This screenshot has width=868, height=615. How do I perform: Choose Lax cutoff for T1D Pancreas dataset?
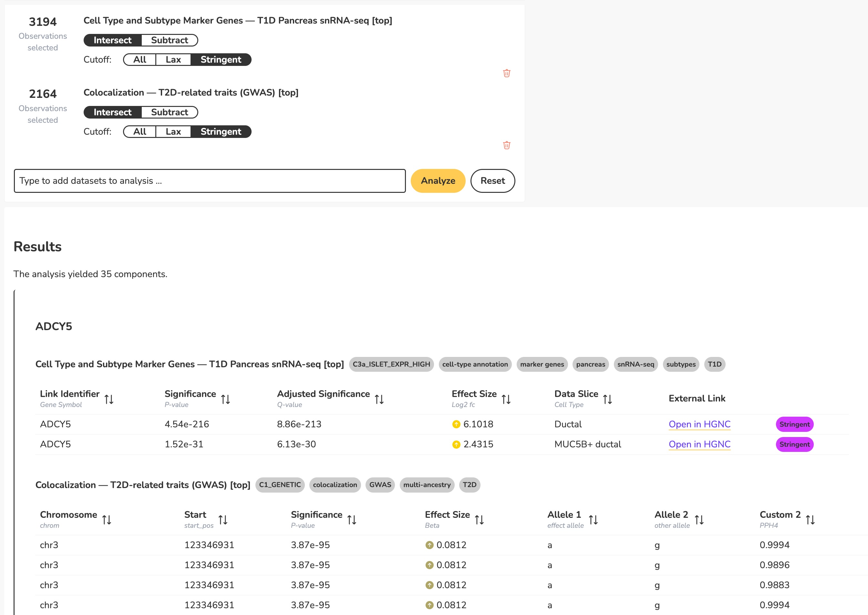click(x=173, y=59)
